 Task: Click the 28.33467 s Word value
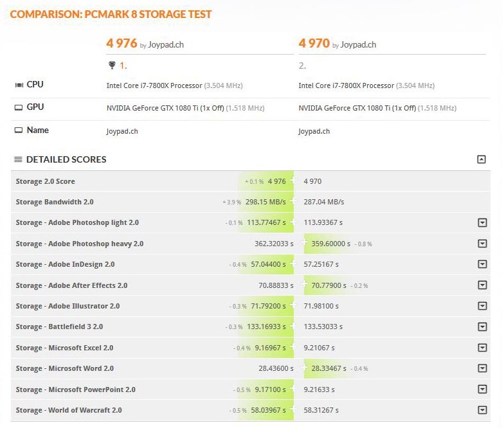coord(329,368)
